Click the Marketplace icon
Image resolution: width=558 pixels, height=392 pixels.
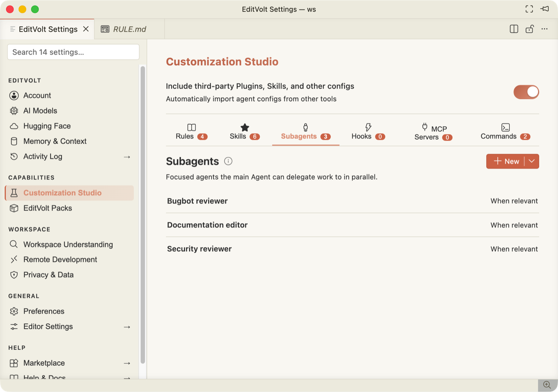pyautogui.click(x=14, y=363)
